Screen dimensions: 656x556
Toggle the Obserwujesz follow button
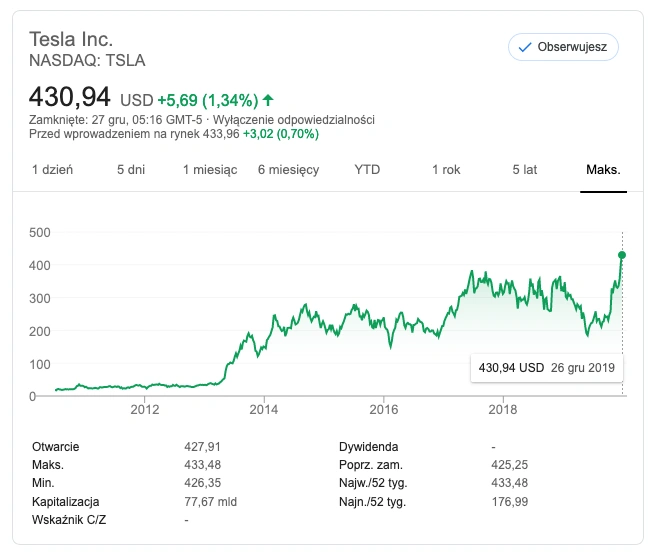tap(563, 47)
